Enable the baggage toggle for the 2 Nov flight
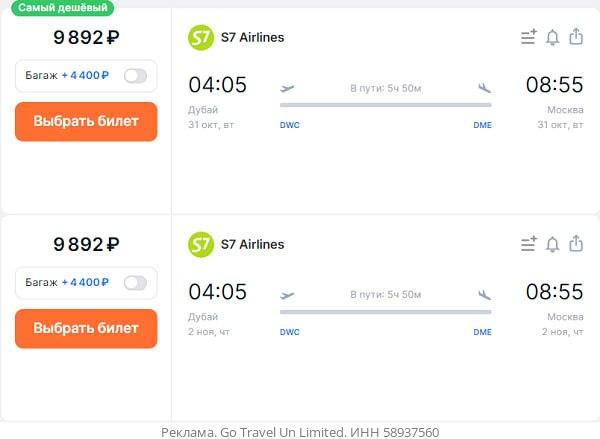 click(x=135, y=283)
